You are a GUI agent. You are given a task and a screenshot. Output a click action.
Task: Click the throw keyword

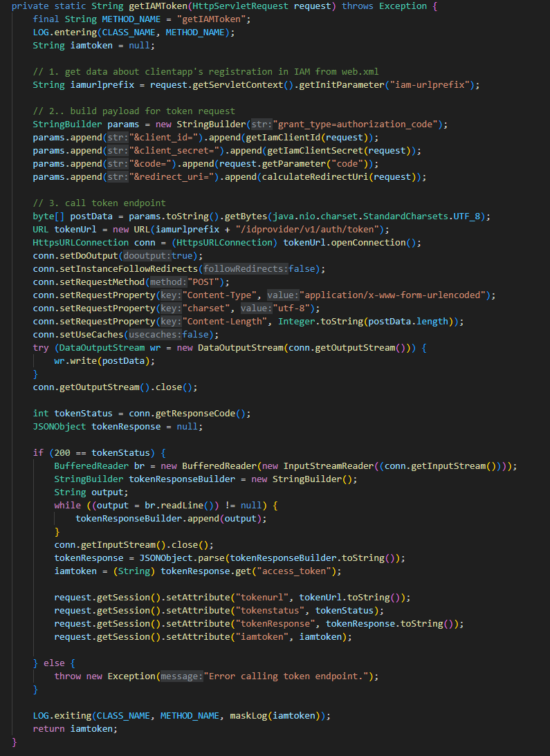coord(68,676)
